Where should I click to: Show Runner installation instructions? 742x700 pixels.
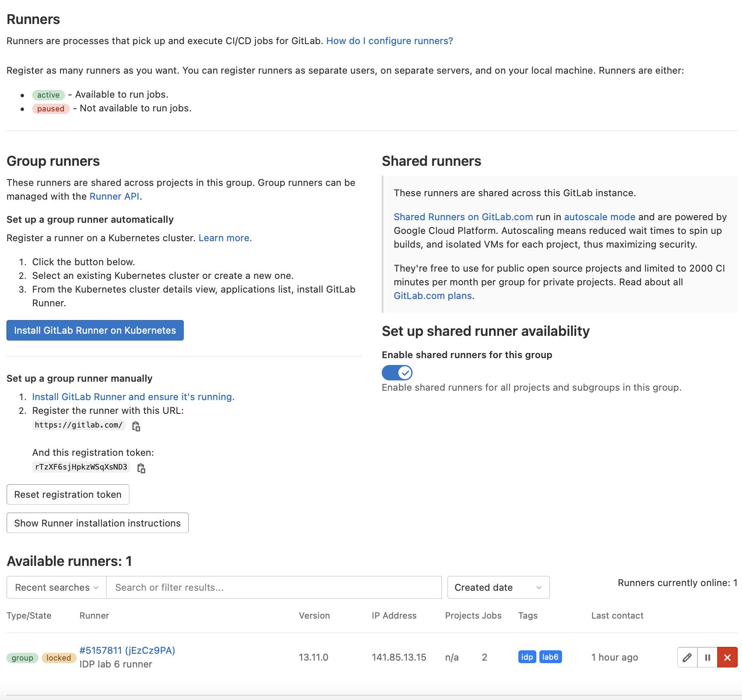pyautogui.click(x=98, y=523)
